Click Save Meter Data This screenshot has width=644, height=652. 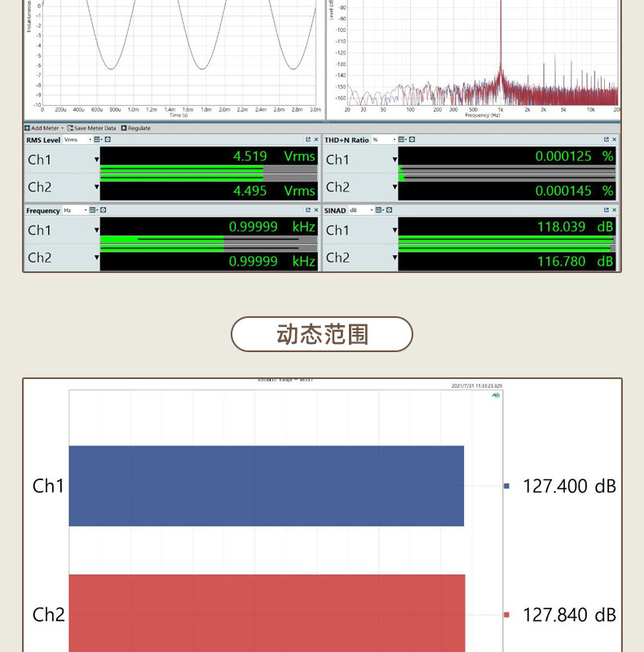[91, 128]
